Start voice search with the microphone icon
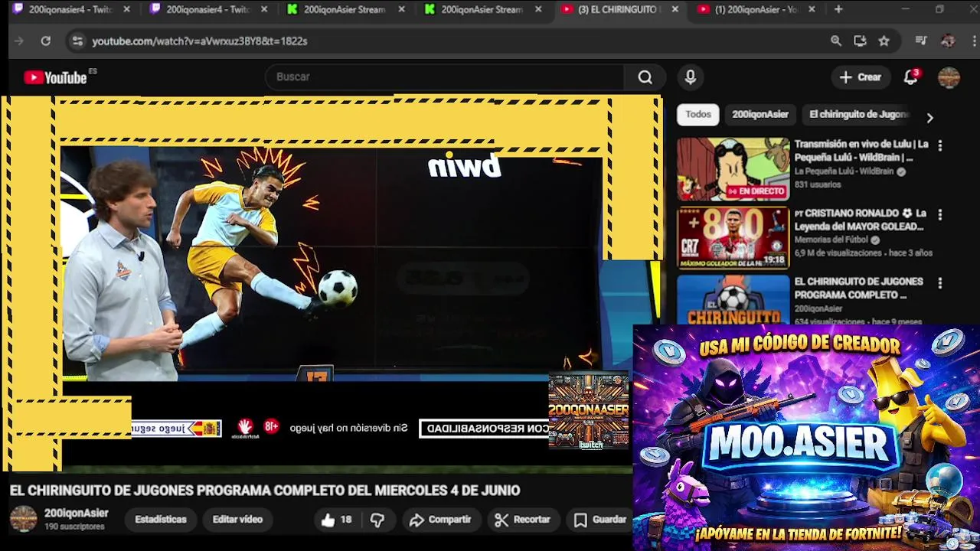Screen dimensions: 980x551 click(691, 77)
